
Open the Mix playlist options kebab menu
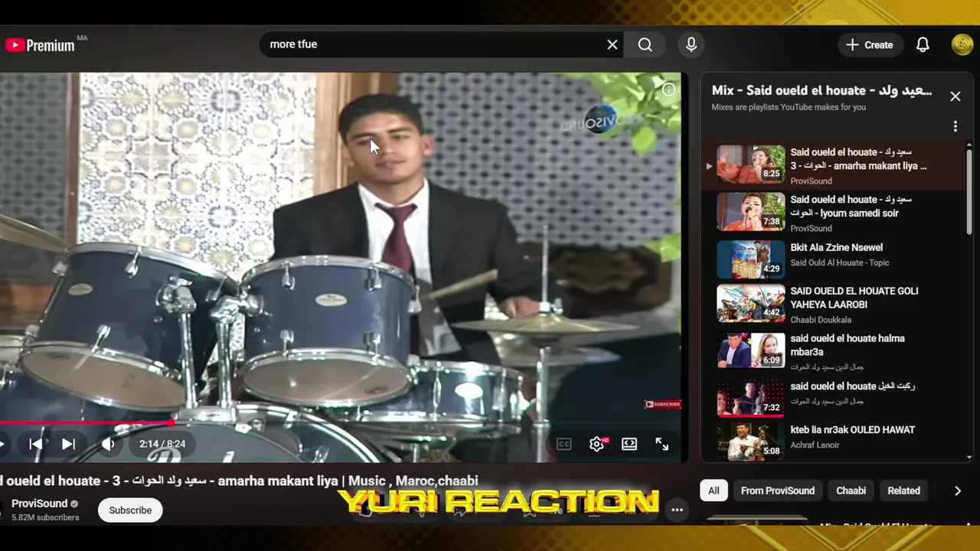[x=955, y=126]
